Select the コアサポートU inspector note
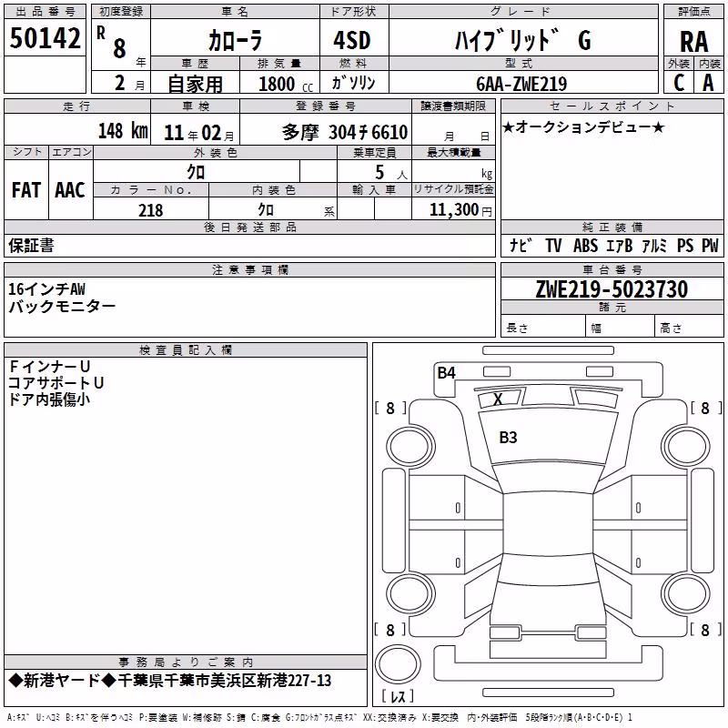Screen dimensions: 728x728 pyautogui.click(x=56, y=383)
